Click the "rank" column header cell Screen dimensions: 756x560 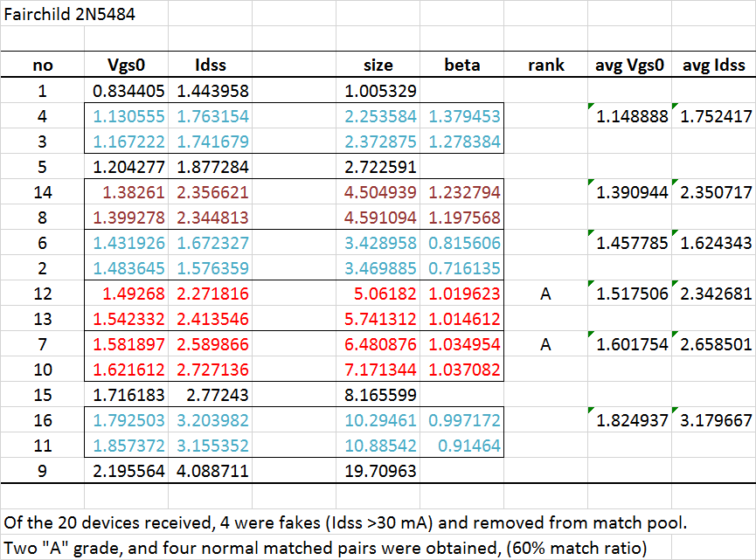[x=545, y=65]
